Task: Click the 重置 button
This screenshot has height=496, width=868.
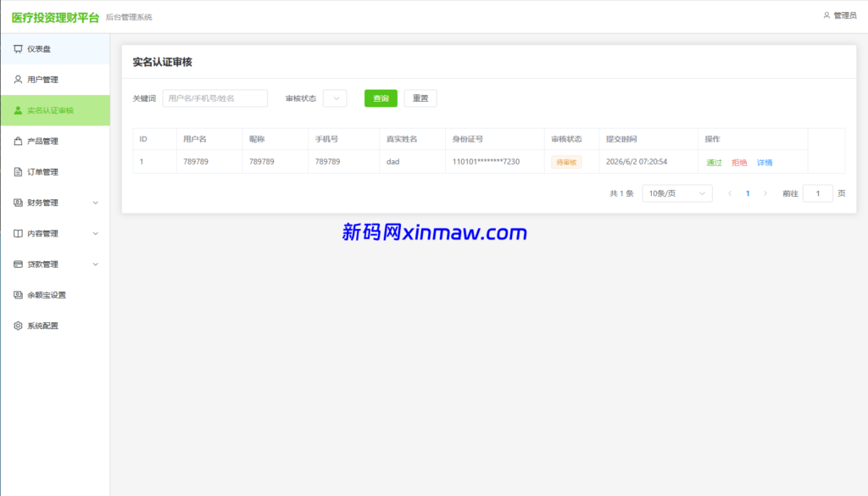Action: click(420, 98)
